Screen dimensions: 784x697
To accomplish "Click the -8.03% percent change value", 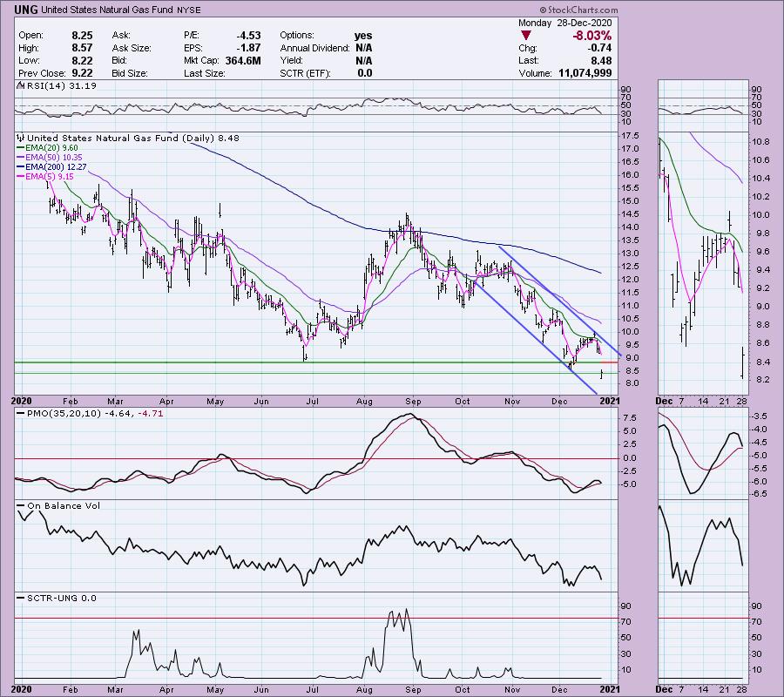I will (x=592, y=36).
